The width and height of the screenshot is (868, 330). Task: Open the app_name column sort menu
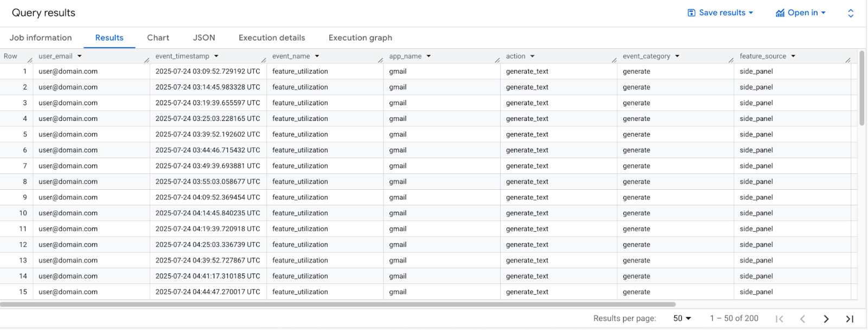429,56
